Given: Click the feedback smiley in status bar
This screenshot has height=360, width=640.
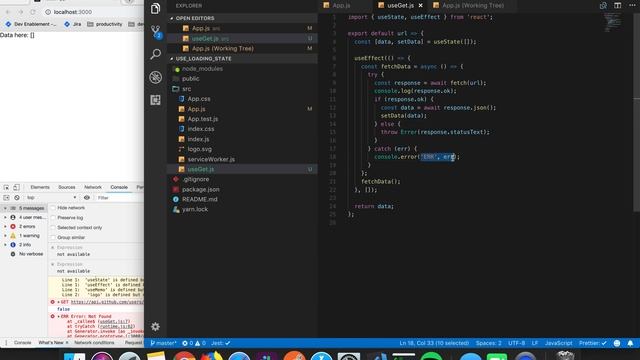Looking at the screenshot, I should tap(617, 343).
